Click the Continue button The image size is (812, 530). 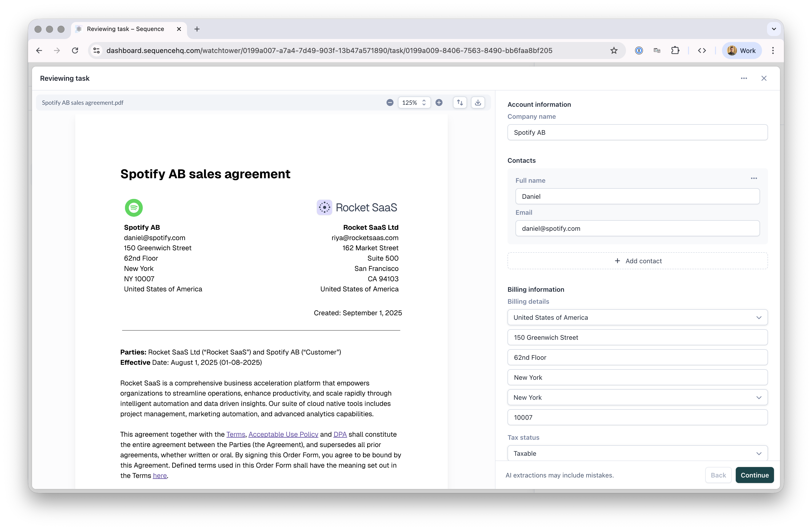pyautogui.click(x=754, y=475)
